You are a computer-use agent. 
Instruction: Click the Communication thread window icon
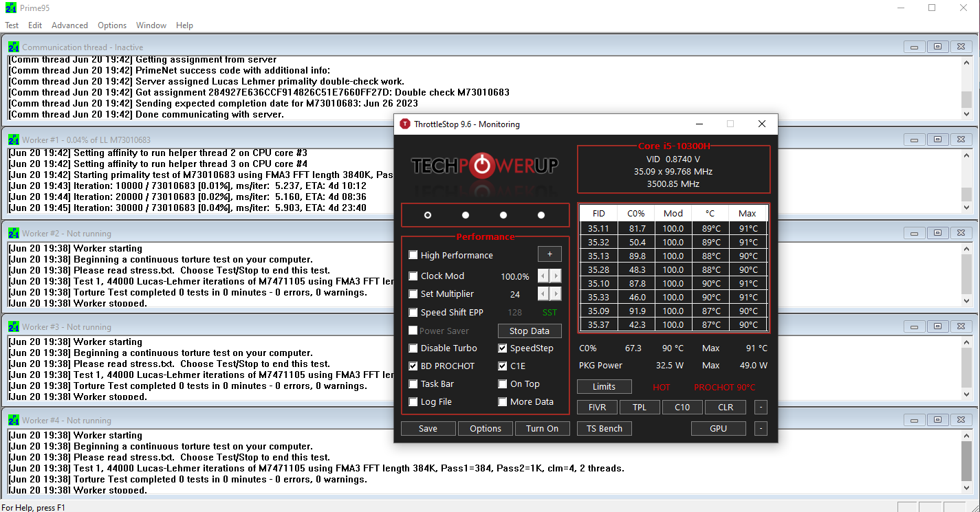(x=14, y=47)
